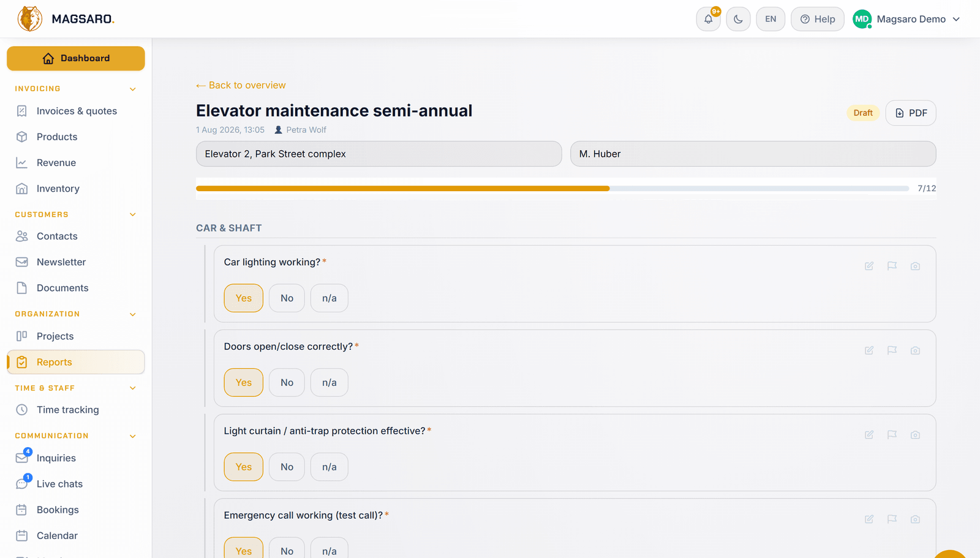Select Yes for Light curtain protection
Viewport: 980px width, 558px height.
244,467
